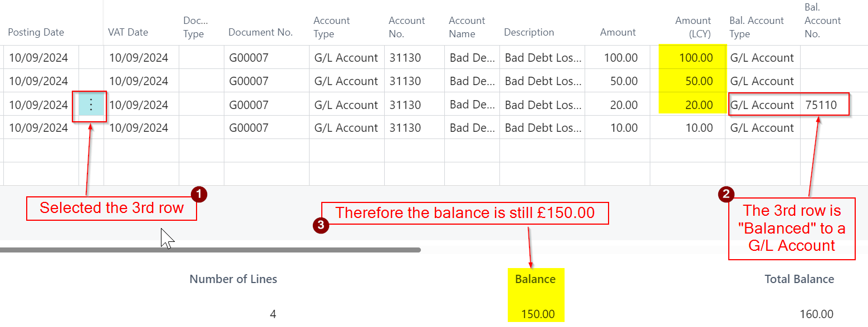Open the Bal. Account Type column header
The width and height of the screenshot is (868, 327).
pyautogui.click(x=757, y=27)
